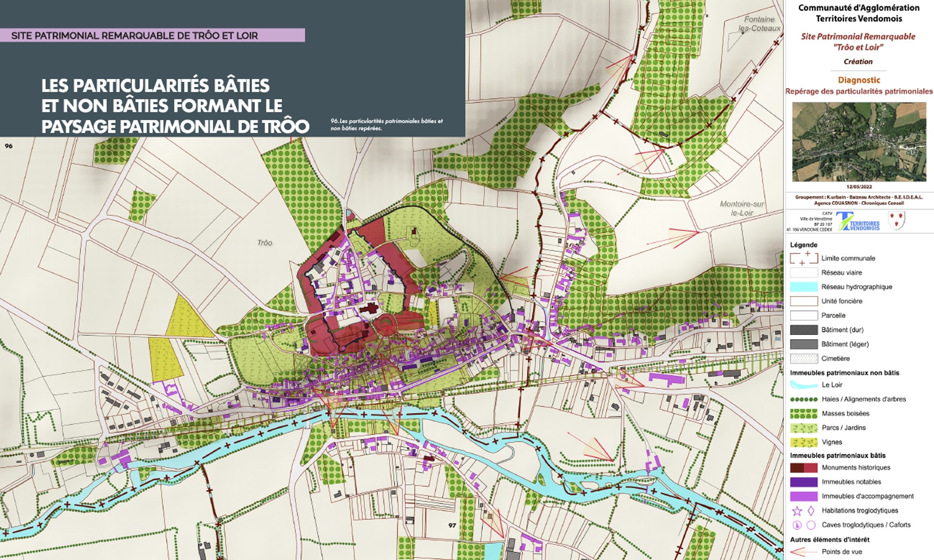Click the Groupement credits line
This screenshot has width=934, height=560.
[x=859, y=200]
